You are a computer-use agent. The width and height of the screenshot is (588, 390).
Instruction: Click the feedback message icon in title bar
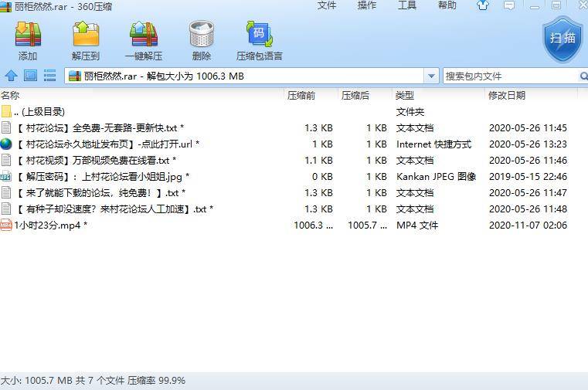tap(508, 5)
